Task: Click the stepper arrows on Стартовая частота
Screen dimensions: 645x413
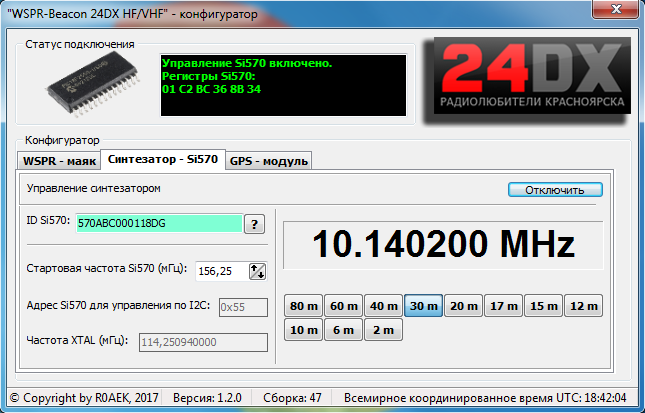Action: pos(258,271)
